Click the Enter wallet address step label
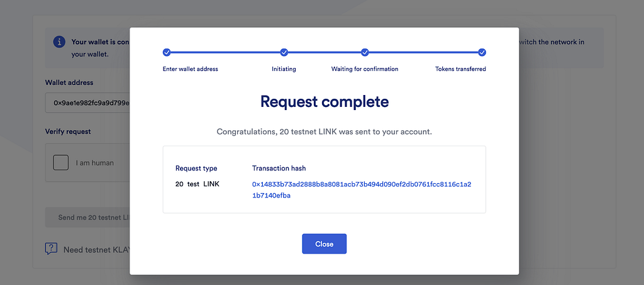This screenshot has height=285, width=644. 190,69
